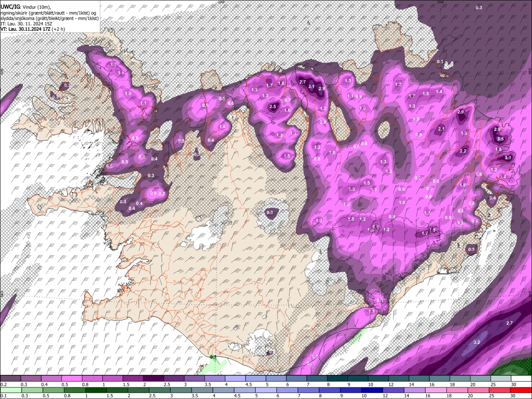Click the '4.5' label on the upper legend row

[249, 384]
